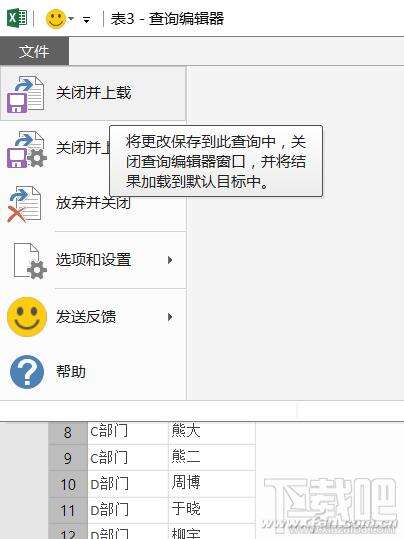Click the 放弃并关闭 icon with red X
404x539 pixels.
click(x=24, y=205)
